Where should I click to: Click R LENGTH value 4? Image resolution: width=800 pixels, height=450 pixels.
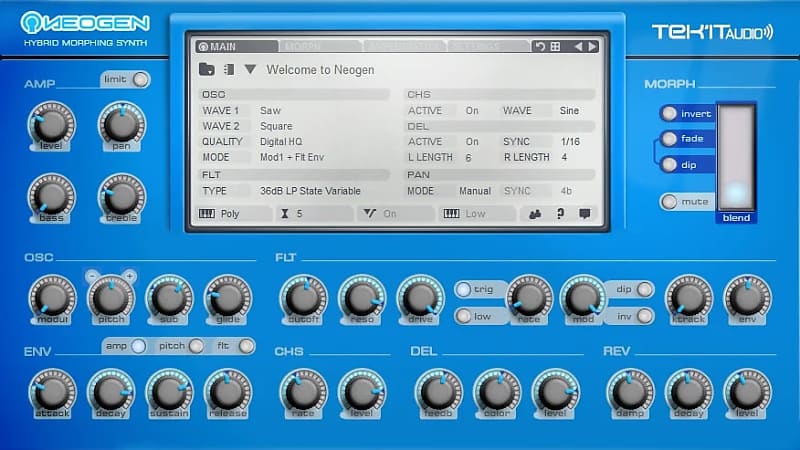coord(564,157)
